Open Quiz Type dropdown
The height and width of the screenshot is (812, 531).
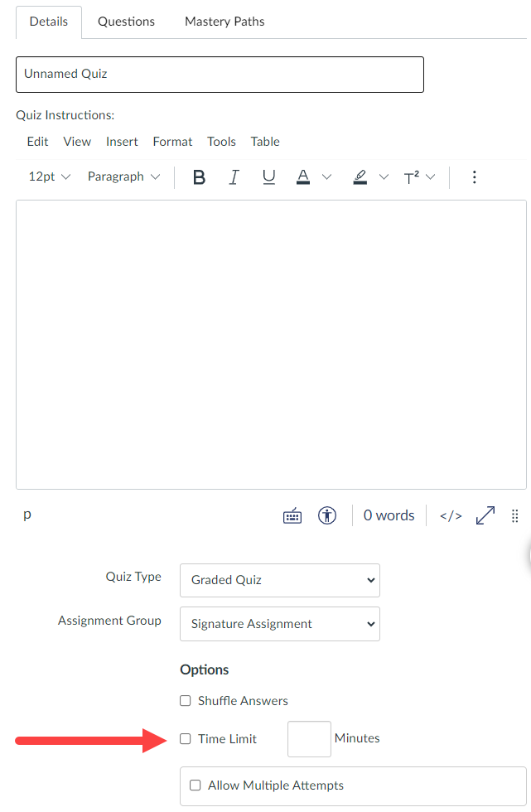click(280, 580)
